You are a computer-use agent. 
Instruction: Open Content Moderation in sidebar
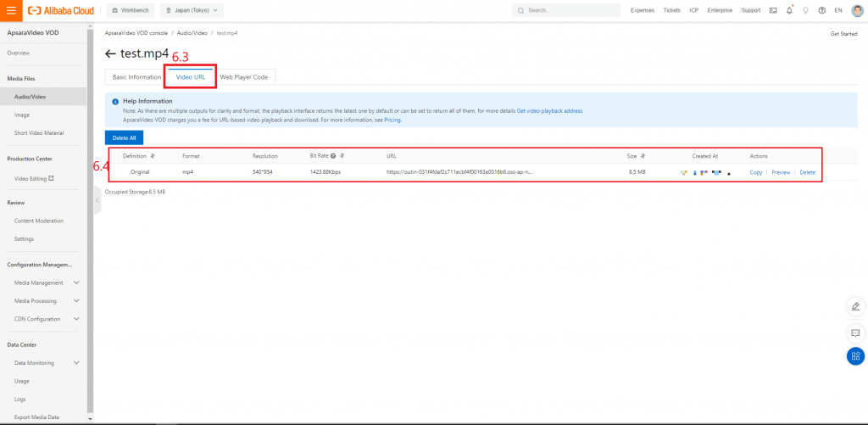click(39, 221)
